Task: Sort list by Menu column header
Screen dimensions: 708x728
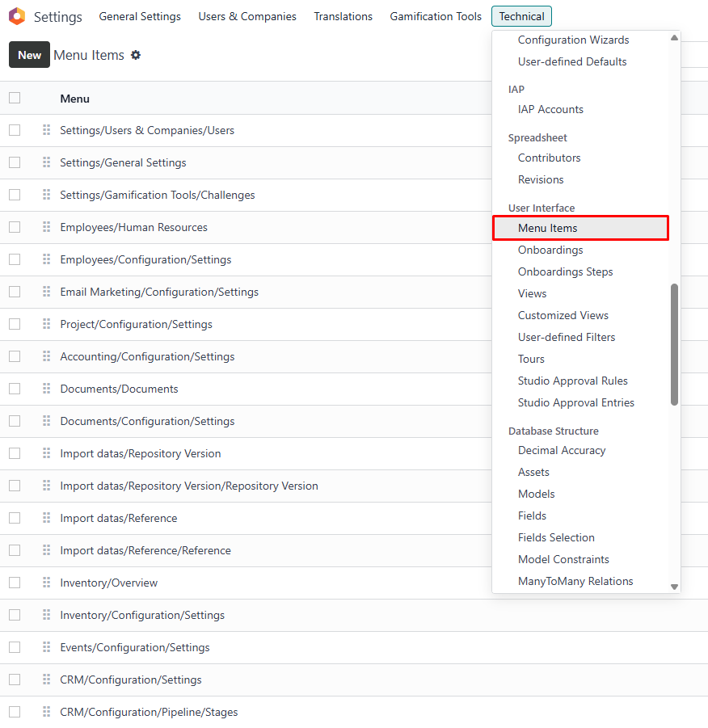Action: 74,99
